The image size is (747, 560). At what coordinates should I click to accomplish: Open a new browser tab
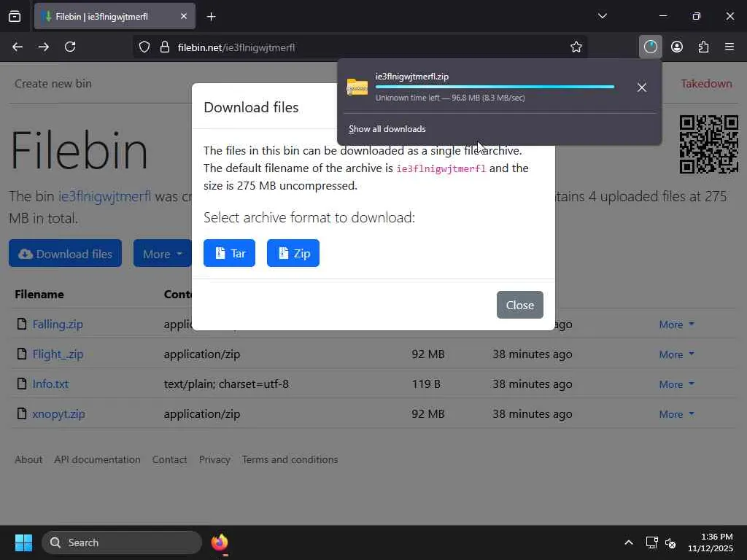pos(211,17)
